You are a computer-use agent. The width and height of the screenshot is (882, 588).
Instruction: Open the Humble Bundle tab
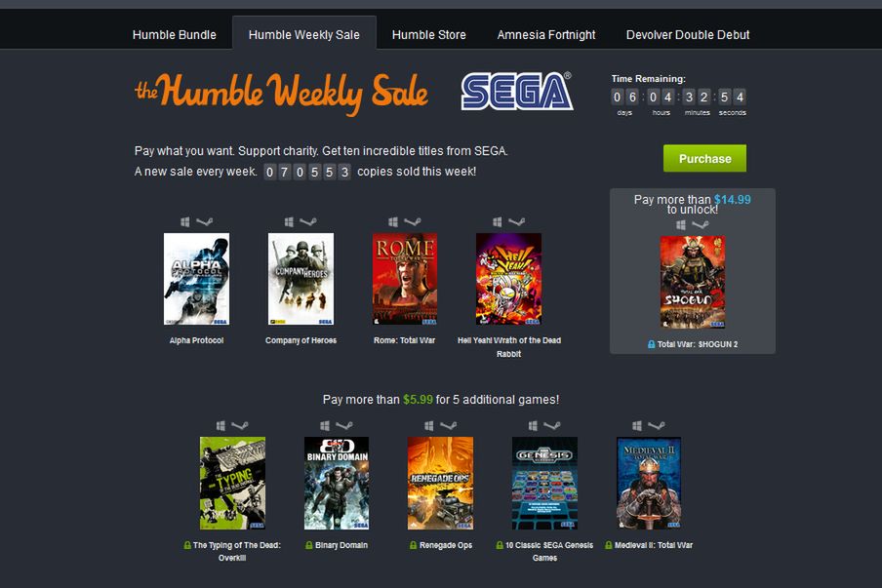click(175, 35)
